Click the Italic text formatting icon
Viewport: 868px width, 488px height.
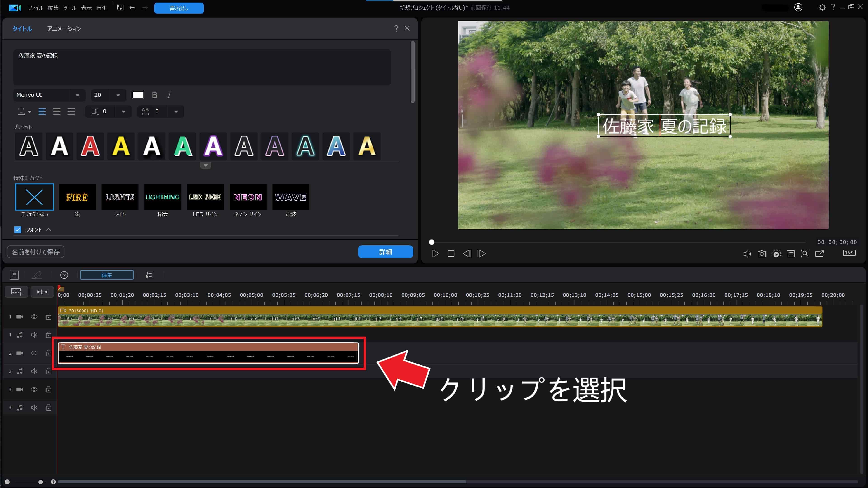point(169,95)
